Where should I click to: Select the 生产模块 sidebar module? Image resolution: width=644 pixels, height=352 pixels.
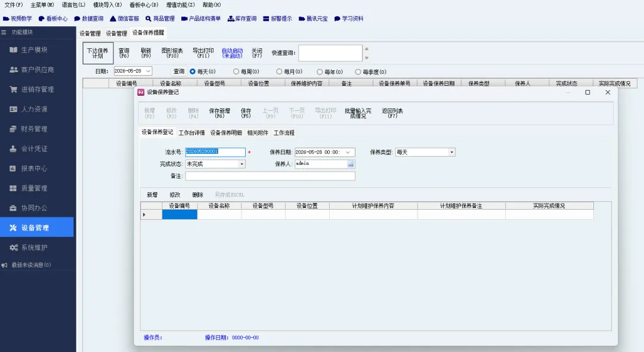pos(36,49)
